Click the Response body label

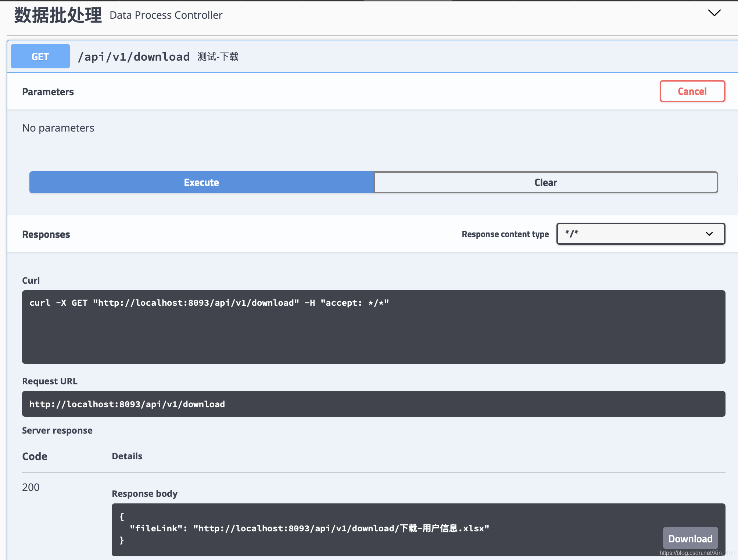144,493
